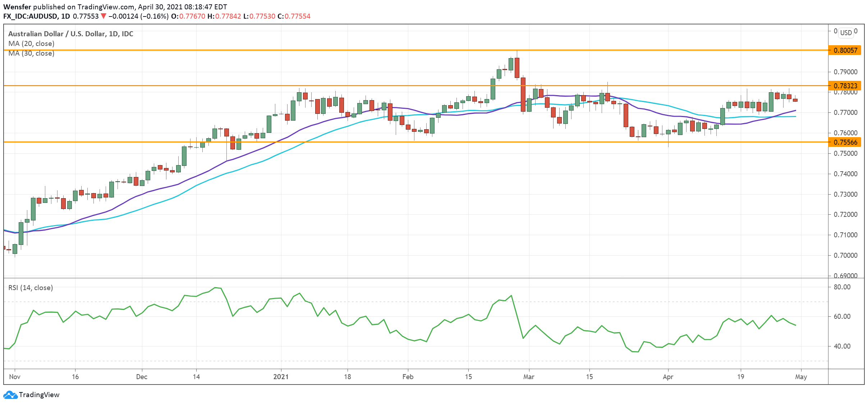Click the MA (20, close) indicator legend
This screenshot has width=868, height=405.
coord(31,43)
